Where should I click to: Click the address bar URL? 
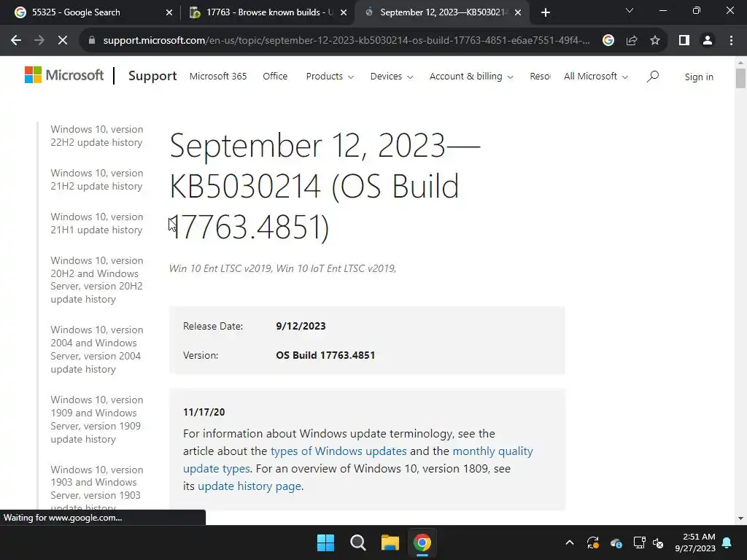click(347, 41)
